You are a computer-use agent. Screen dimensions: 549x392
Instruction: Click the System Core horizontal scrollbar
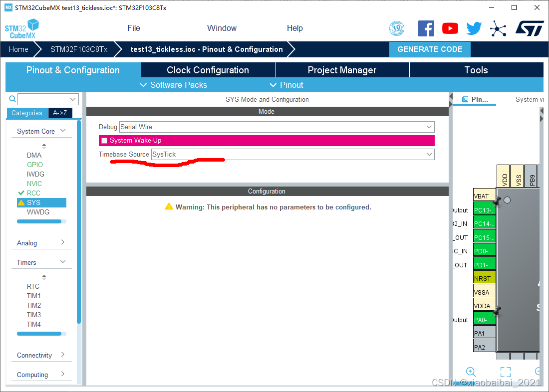[39, 221]
